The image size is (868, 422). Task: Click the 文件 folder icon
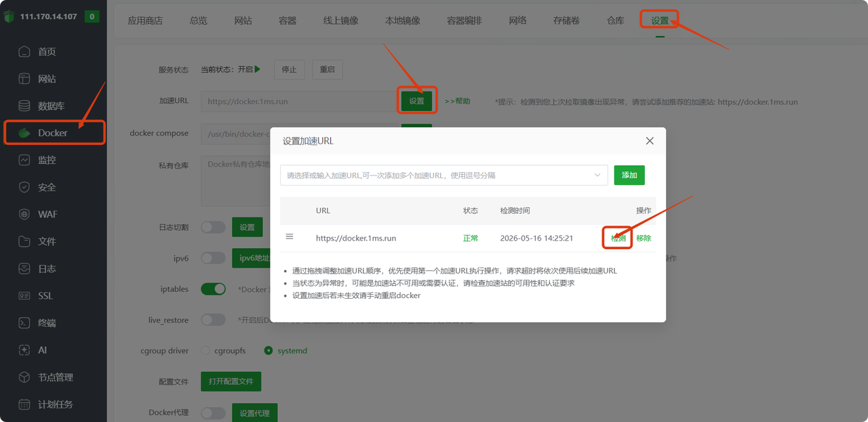pyautogui.click(x=24, y=241)
